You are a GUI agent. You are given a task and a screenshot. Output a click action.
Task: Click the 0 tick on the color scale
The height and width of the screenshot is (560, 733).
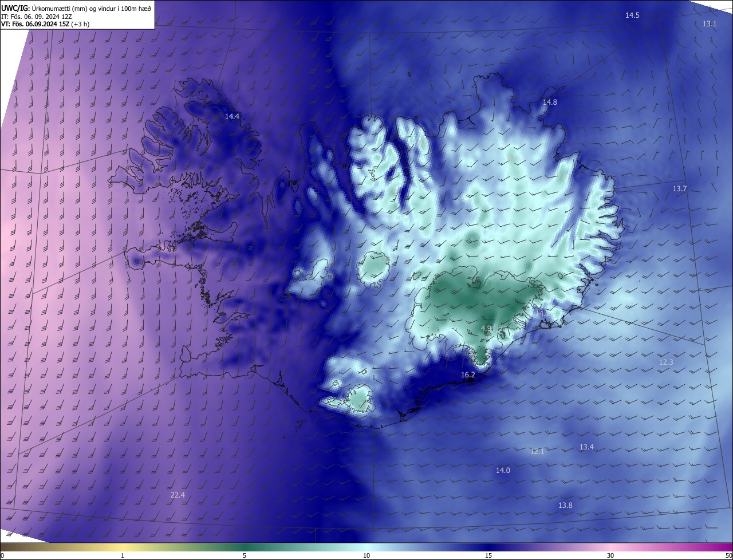(2, 556)
